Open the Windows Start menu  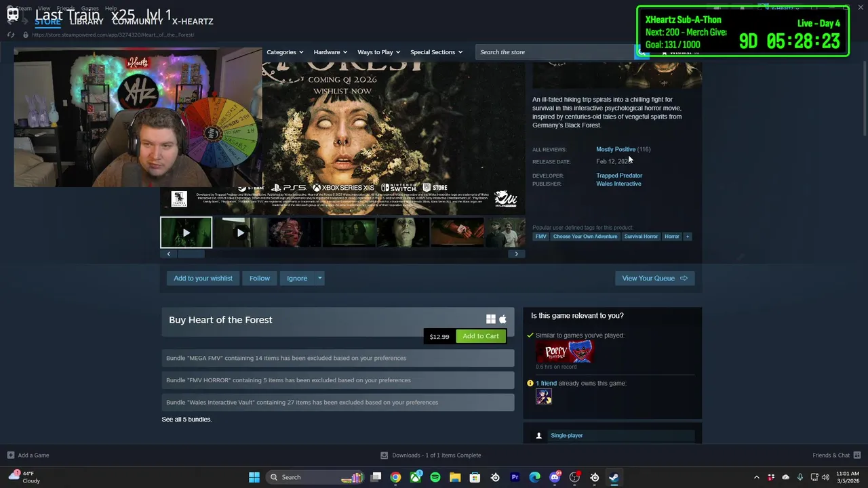[254, 477]
